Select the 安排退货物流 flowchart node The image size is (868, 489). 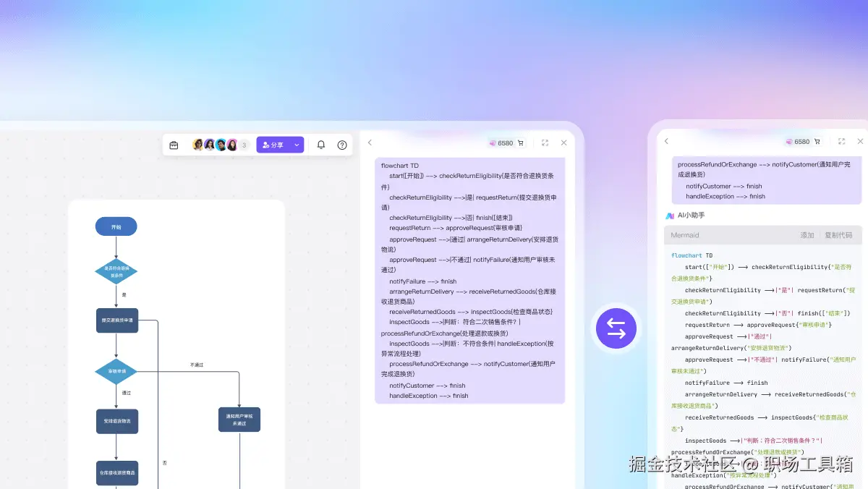(116, 421)
